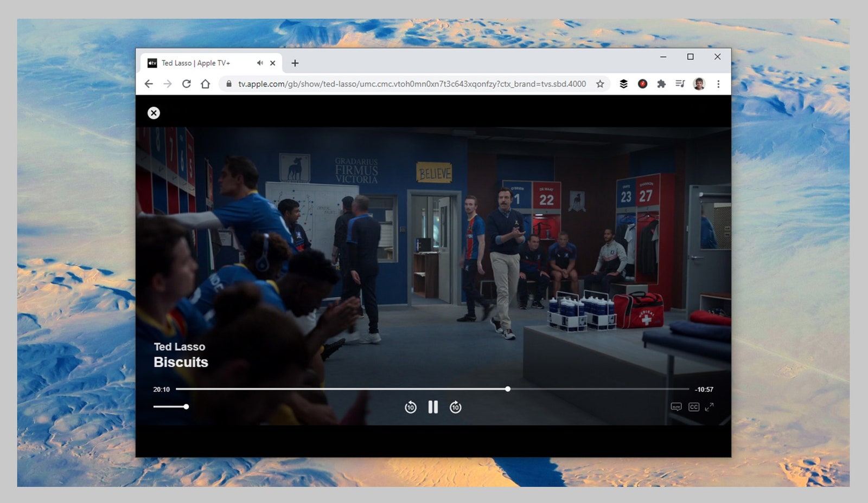Open the red record extension
Viewport: 868px width, 503px height.
[643, 83]
